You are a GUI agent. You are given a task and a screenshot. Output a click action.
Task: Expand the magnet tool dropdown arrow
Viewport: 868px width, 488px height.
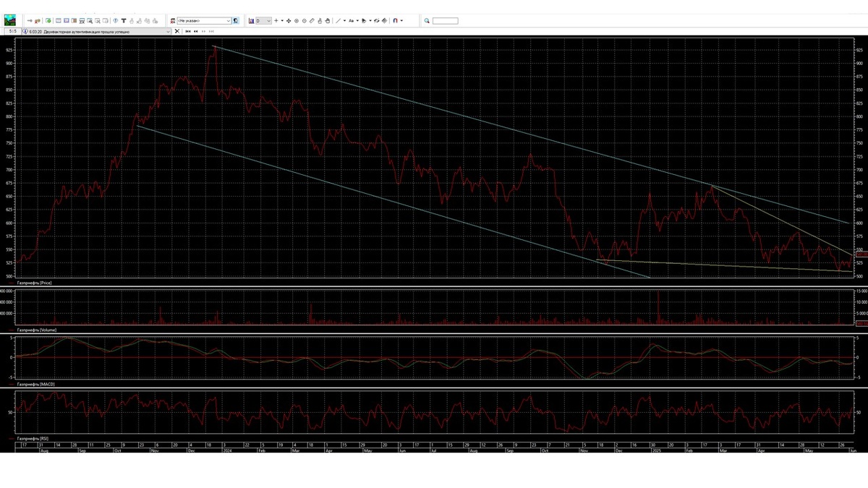[401, 21]
